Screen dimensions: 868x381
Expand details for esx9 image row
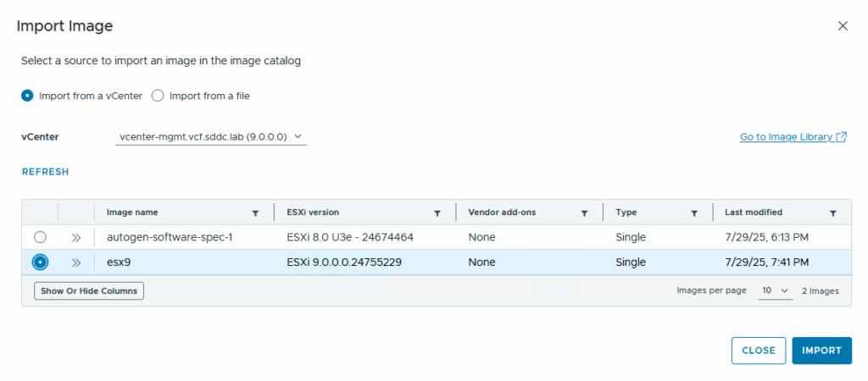click(76, 262)
